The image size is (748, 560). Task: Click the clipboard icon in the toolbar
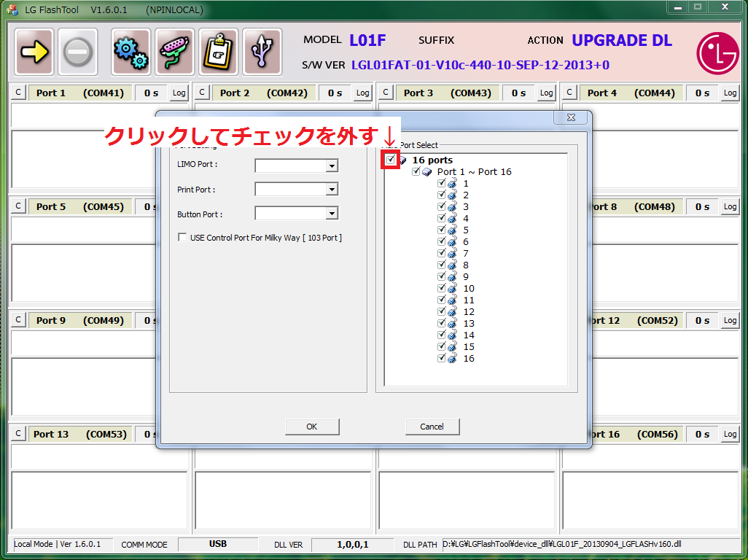219,52
